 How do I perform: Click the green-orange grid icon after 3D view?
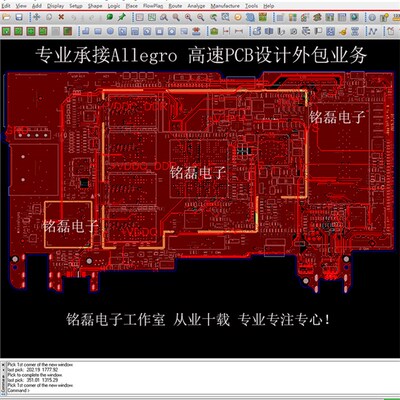[263, 17]
